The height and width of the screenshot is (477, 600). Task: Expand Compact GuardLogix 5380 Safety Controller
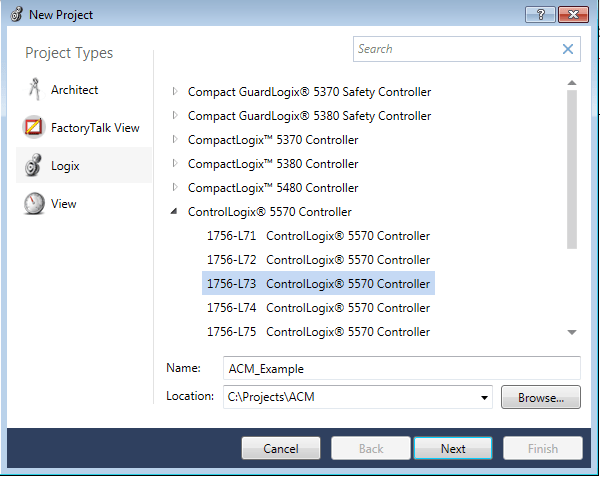click(175, 115)
